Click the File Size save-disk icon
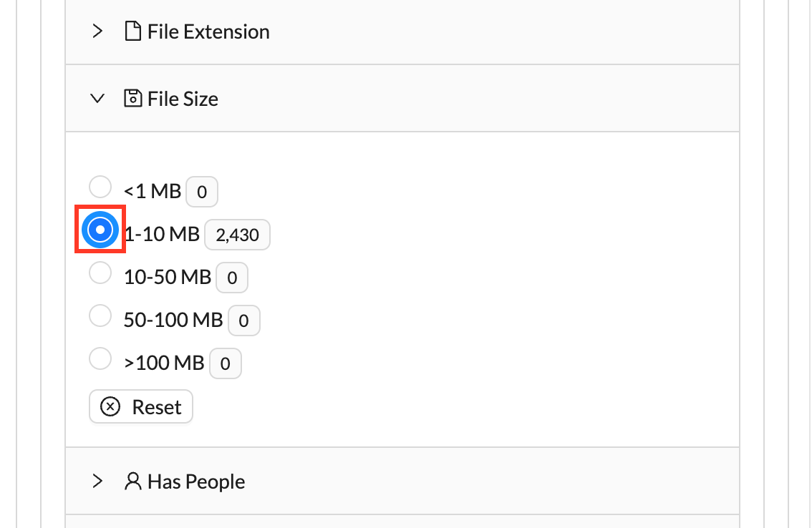The height and width of the screenshot is (528, 812). click(132, 98)
